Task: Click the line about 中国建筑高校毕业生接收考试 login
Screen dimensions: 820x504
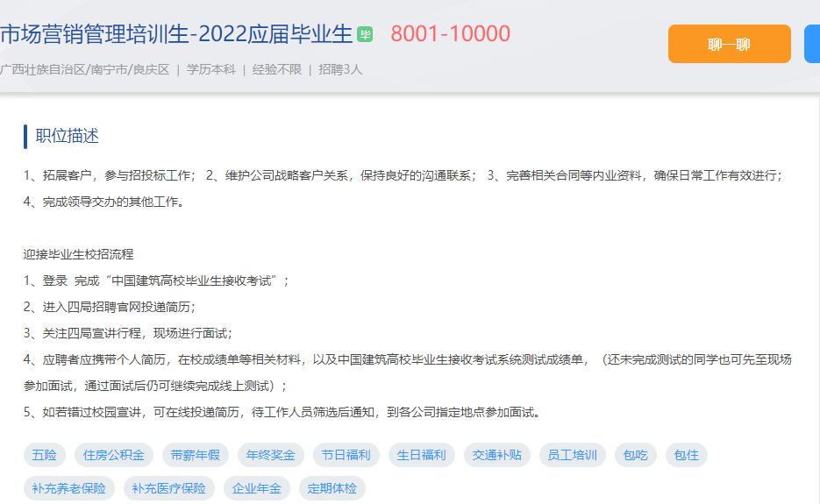Action: click(156, 280)
